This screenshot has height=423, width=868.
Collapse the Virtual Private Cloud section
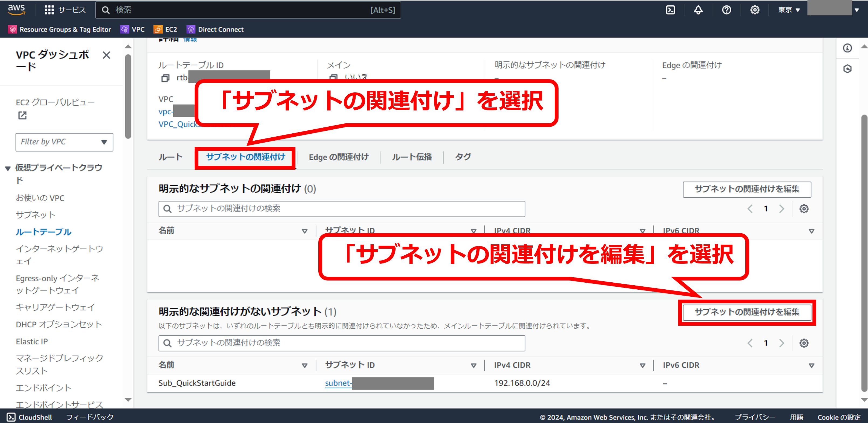(8, 168)
